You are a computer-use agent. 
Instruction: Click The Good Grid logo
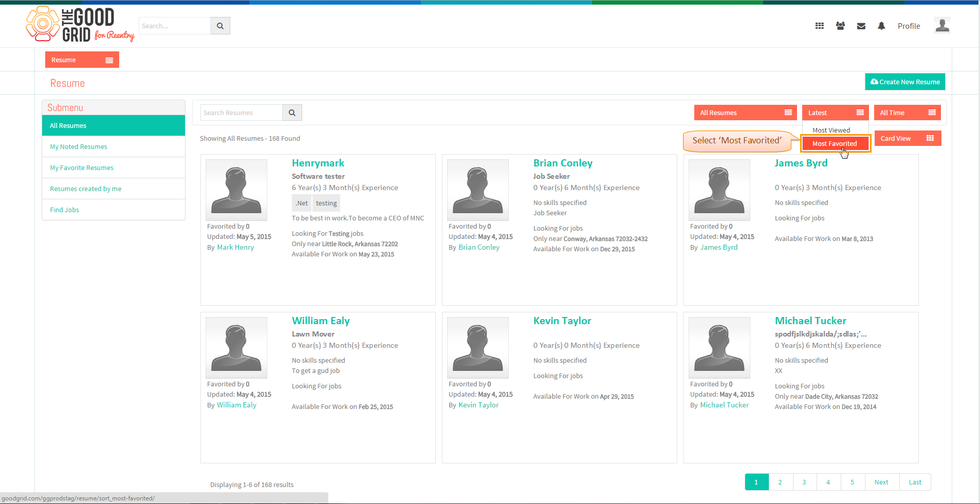point(80,24)
